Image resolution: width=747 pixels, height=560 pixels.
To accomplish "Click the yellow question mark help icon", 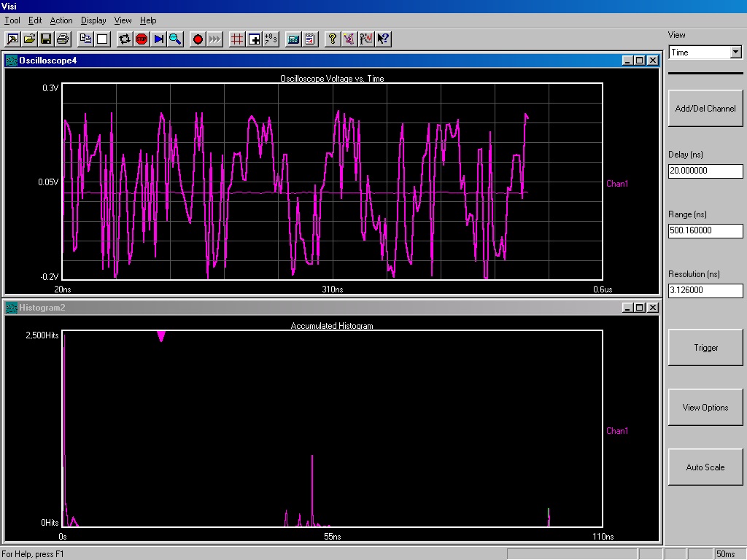I will pyautogui.click(x=333, y=39).
